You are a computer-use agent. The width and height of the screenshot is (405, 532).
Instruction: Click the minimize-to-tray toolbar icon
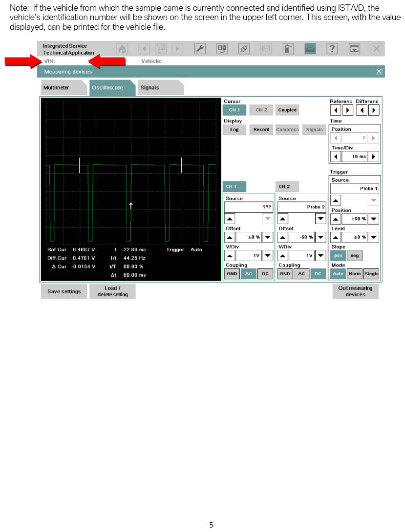(x=354, y=49)
